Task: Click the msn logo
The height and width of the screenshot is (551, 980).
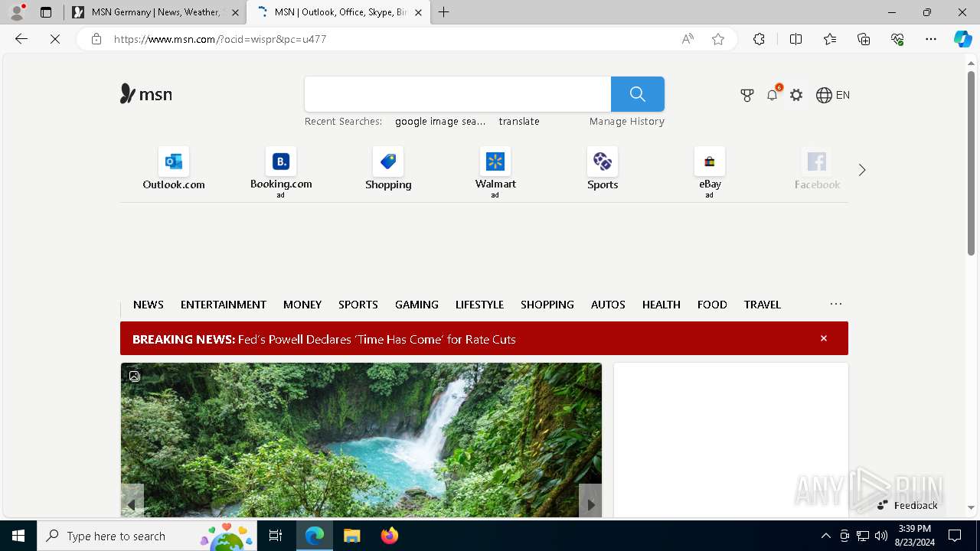Action: coord(146,94)
